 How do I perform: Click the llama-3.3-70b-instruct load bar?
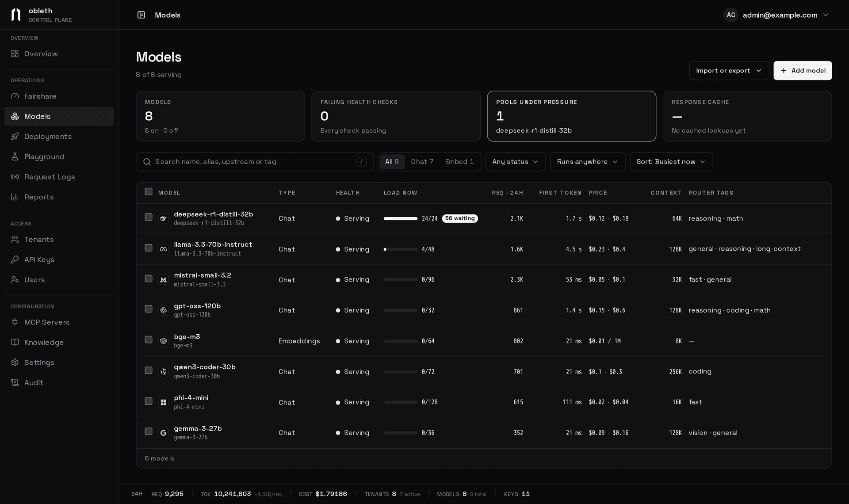[401, 249]
